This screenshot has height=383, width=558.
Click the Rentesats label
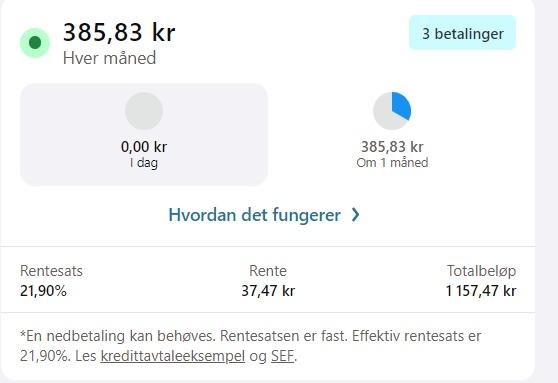point(51,271)
